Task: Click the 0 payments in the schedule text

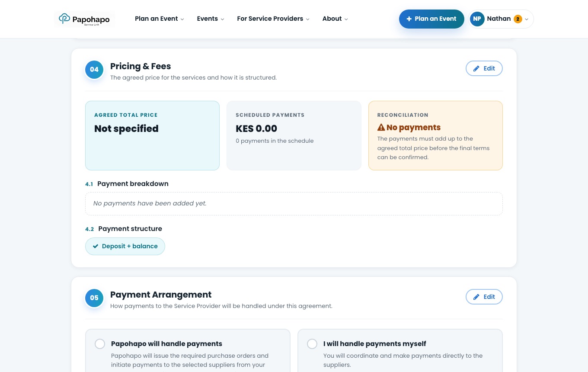Action: 275,141
